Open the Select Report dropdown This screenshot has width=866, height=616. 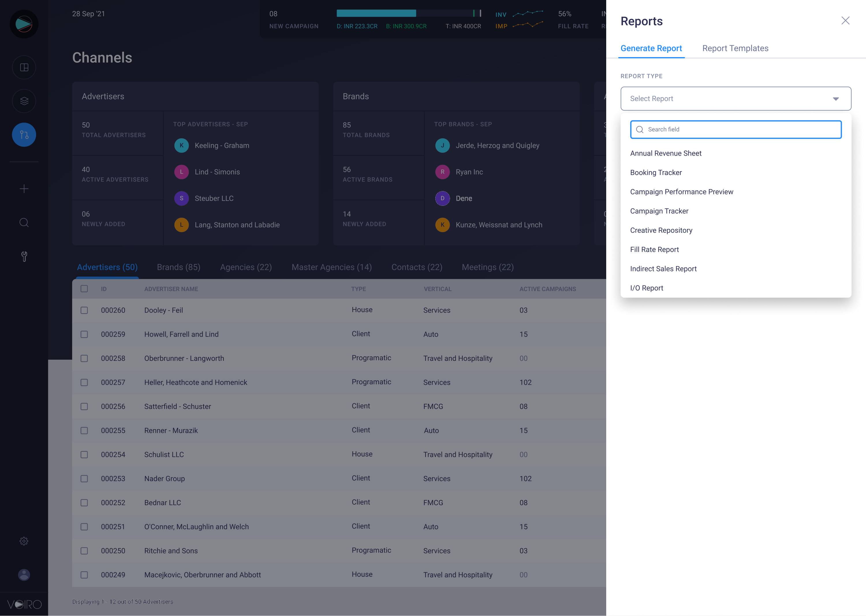735,98
